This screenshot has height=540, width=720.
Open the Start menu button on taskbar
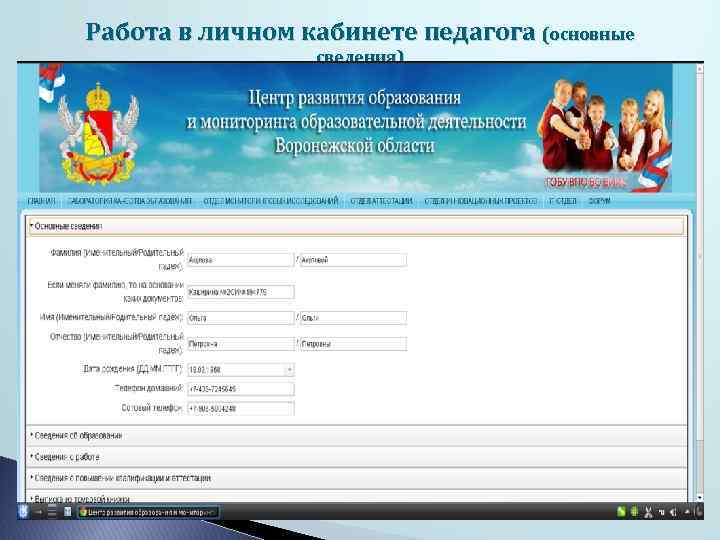coord(24,512)
